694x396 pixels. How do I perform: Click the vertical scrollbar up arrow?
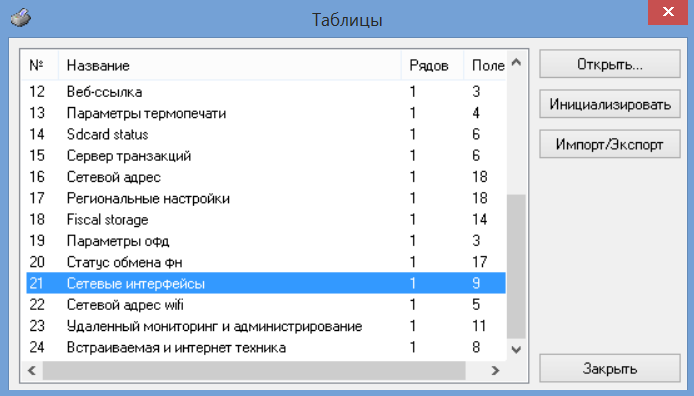pos(516,62)
